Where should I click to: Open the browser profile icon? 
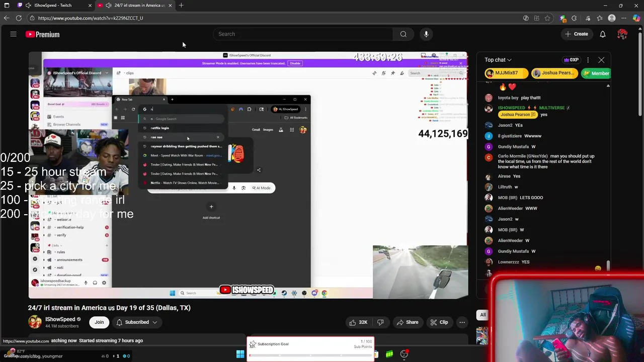612,18
